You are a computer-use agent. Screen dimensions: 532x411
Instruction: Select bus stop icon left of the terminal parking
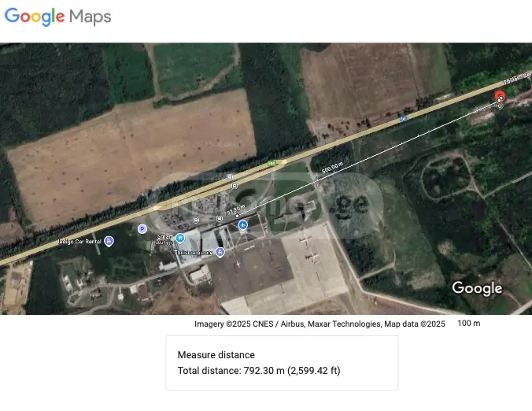(x=196, y=220)
